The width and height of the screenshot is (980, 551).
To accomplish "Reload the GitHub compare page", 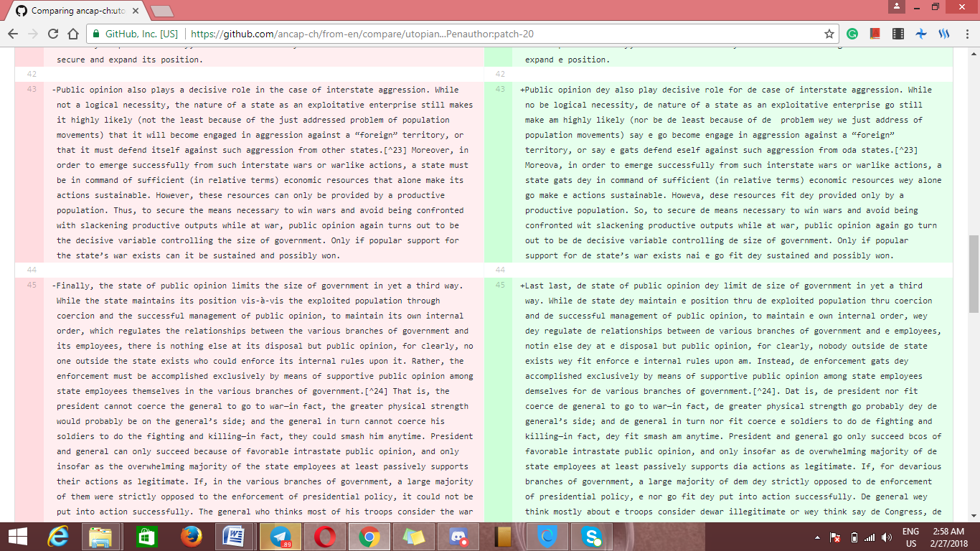I will point(53,34).
